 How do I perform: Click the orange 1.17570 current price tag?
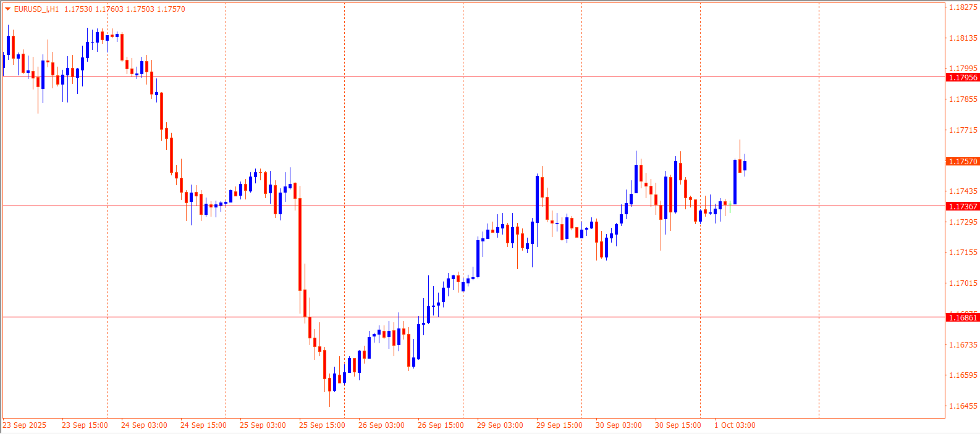(963, 162)
